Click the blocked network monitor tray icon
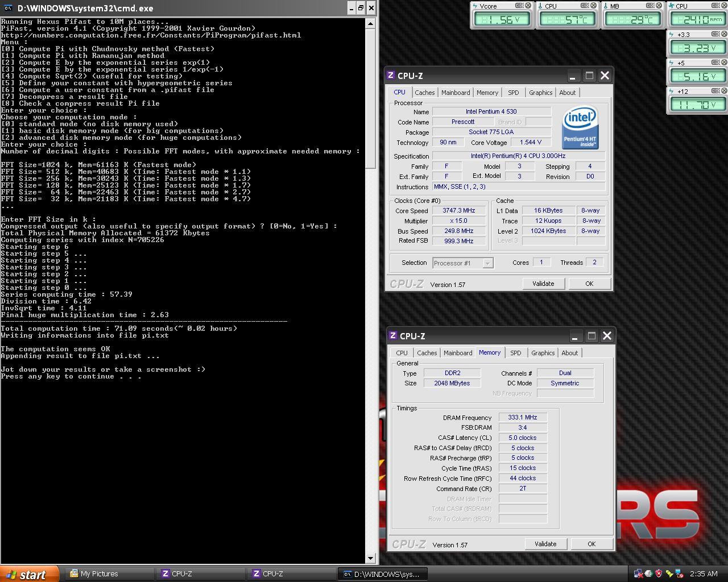The image size is (728, 582). [x=679, y=573]
